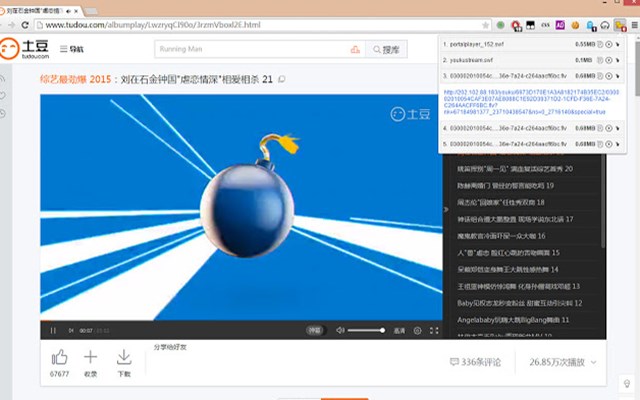The height and width of the screenshot is (400, 640).
Task: Seek on the video progress bar
Action: (x=241, y=321)
